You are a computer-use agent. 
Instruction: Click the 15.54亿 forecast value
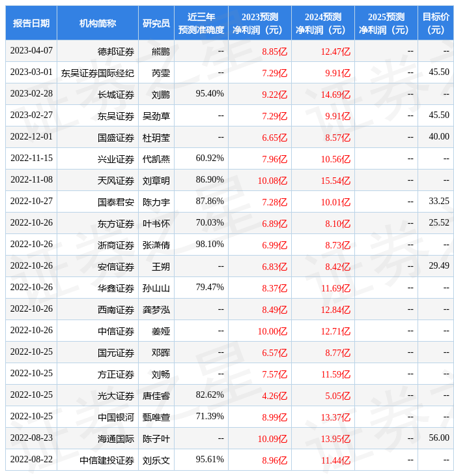pos(335,181)
